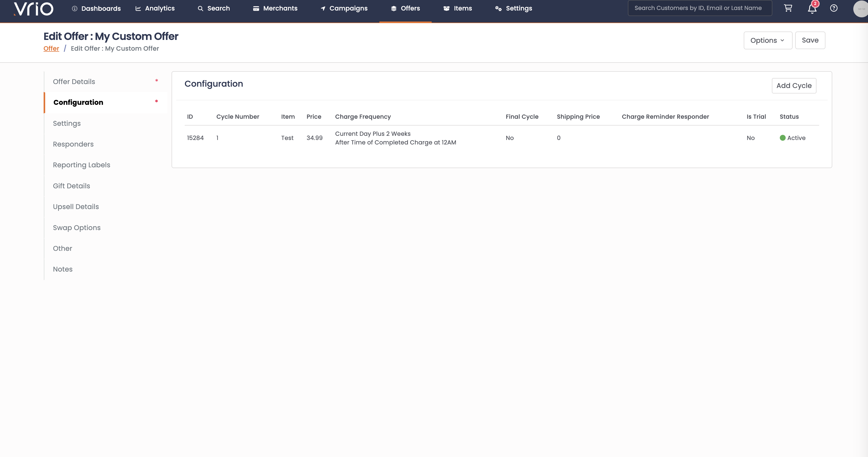Go to Gift Details section

105,186
